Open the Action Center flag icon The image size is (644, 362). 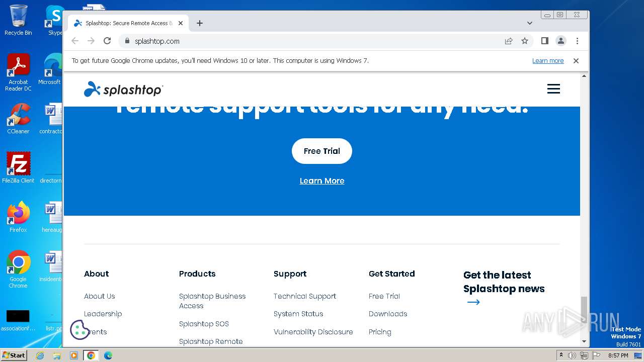pos(596,355)
